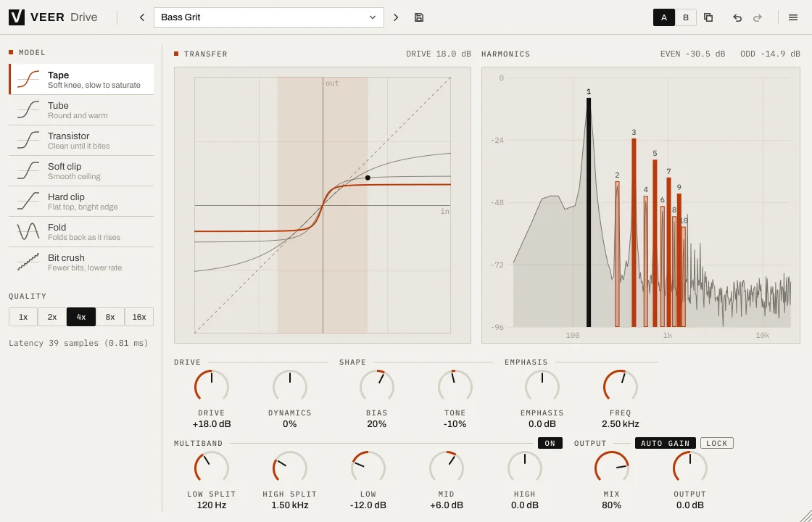Click the black handle on the transfer curve

[x=368, y=178]
